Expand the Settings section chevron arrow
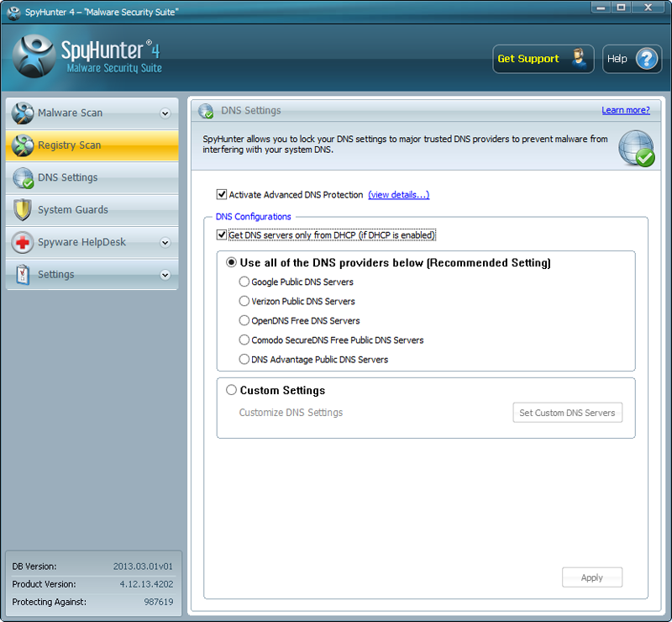The image size is (672, 622). [165, 275]
